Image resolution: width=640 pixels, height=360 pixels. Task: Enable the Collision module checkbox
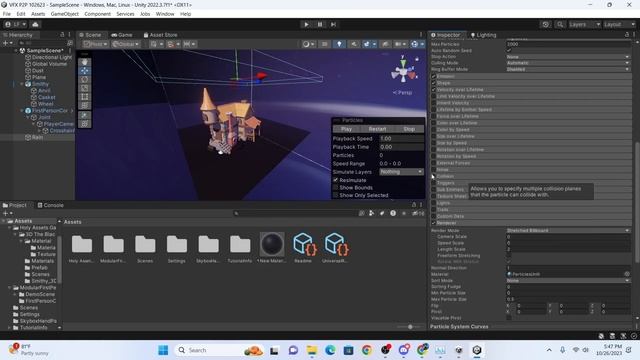pyautogui.click(x=434, y=176)
